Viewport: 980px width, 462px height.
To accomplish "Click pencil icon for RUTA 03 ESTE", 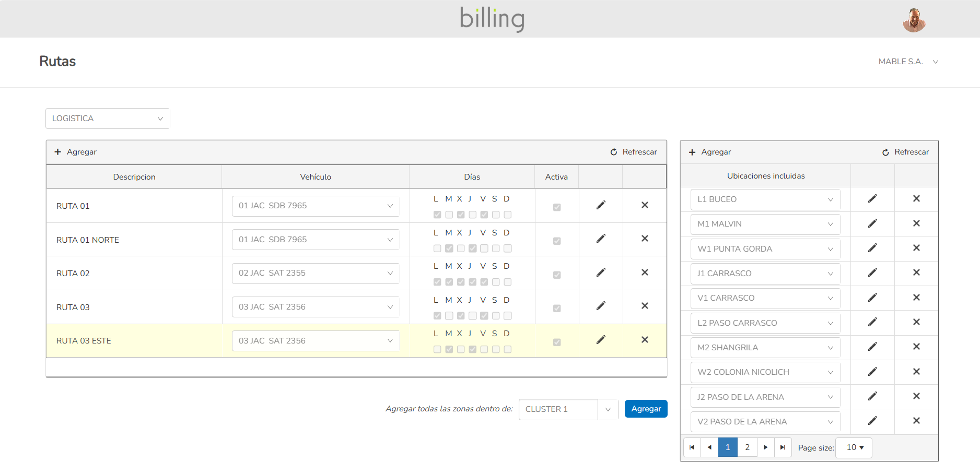I will coord(601,340).
